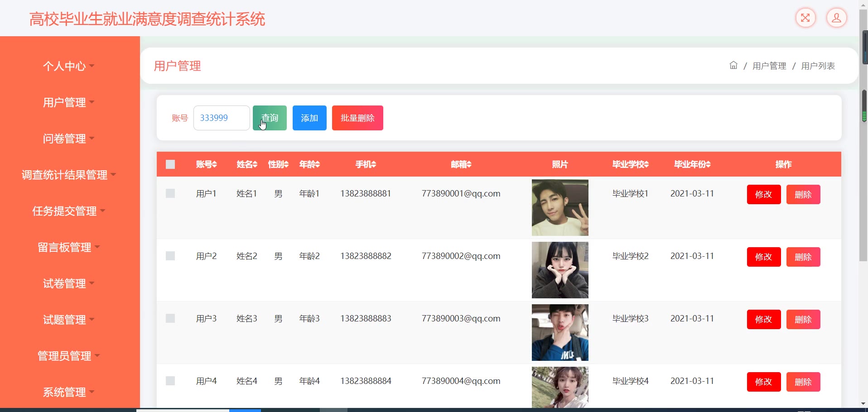Click 删除 for 用户3
Image resolution: width=868 pixels, height=412 pixels.
click(x=803, y=319)
